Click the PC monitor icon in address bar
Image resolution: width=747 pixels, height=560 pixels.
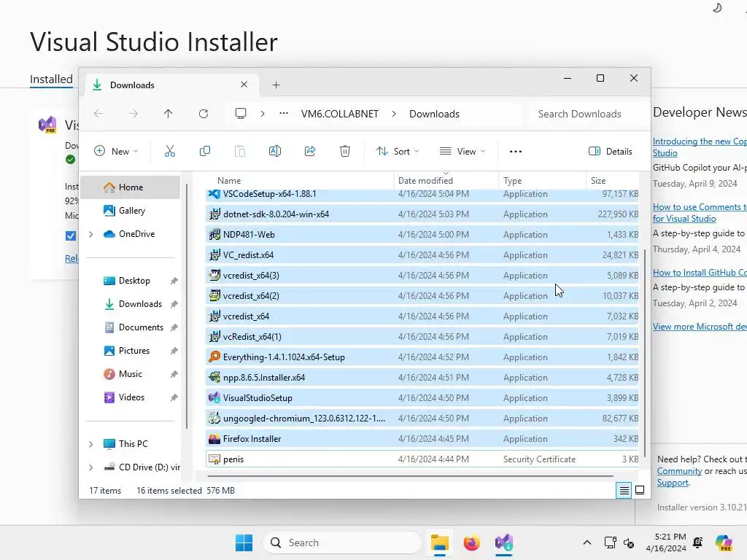tap(241, 114)
